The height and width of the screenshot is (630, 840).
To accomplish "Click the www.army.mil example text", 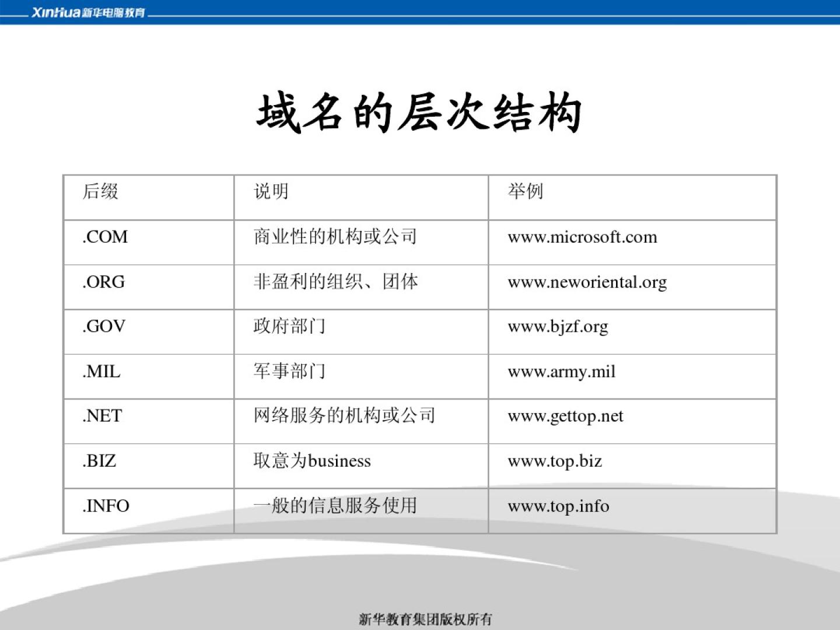I will coord(561,372).
